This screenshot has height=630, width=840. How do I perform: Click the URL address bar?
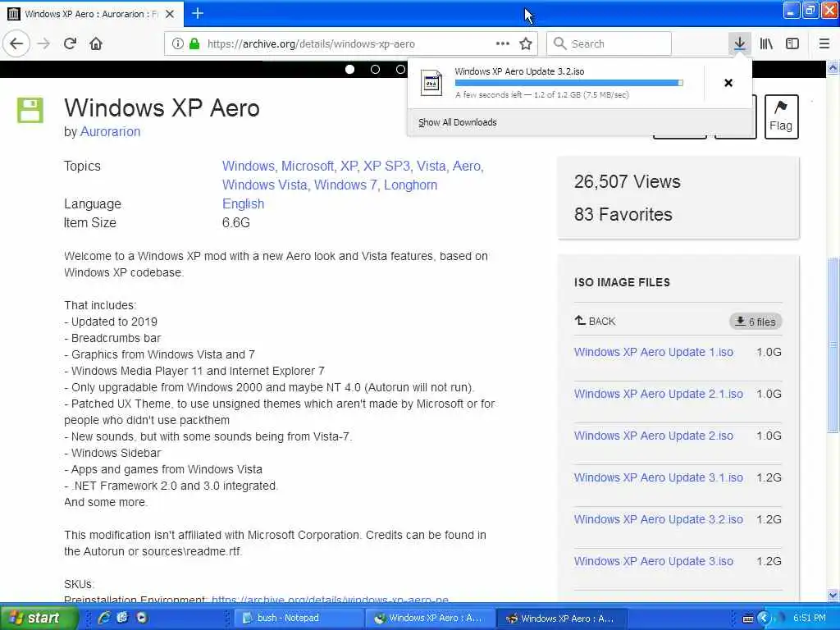[350, 44]
